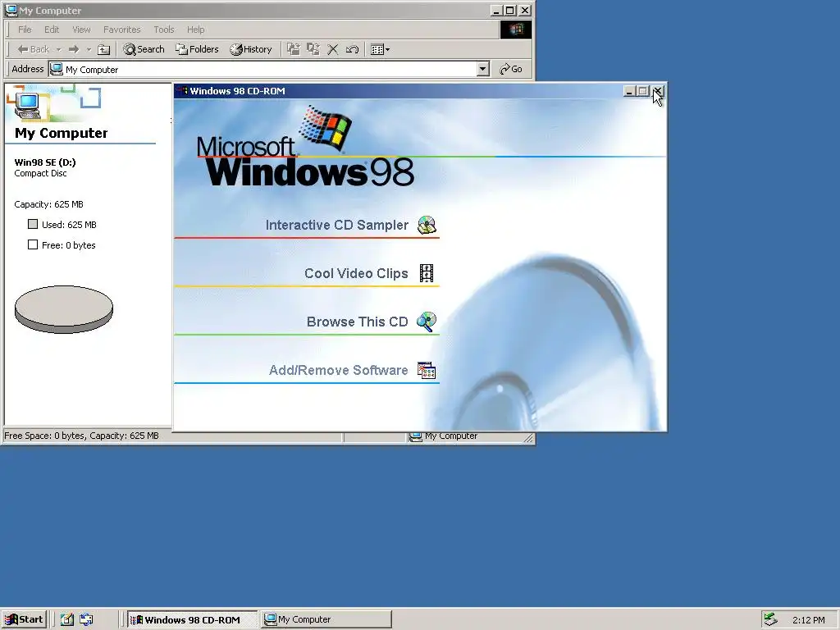The image size is (840, 630).
Task: Click the Win98 SE (D:) label
Action: click(45, 162)
